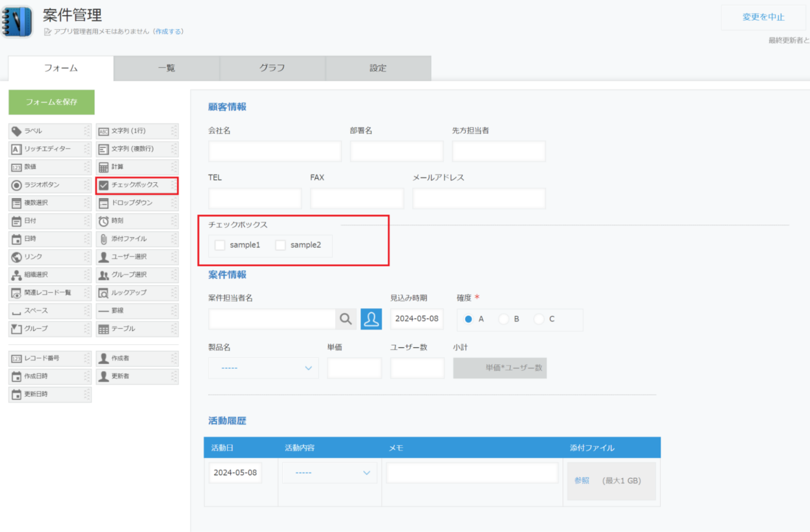810x532 pixels.
Task: Open the 見込み時期 date picker field
Action: 417,319
